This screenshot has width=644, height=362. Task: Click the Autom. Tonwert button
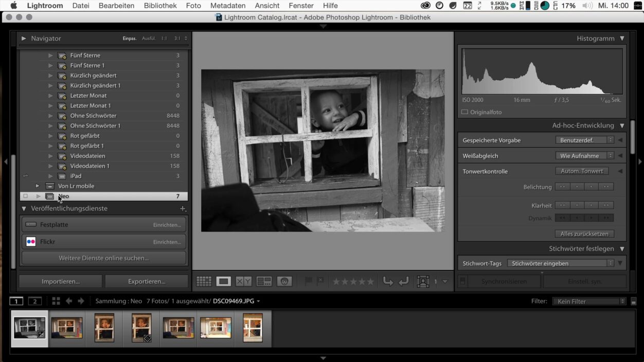[x=582, y=171]
